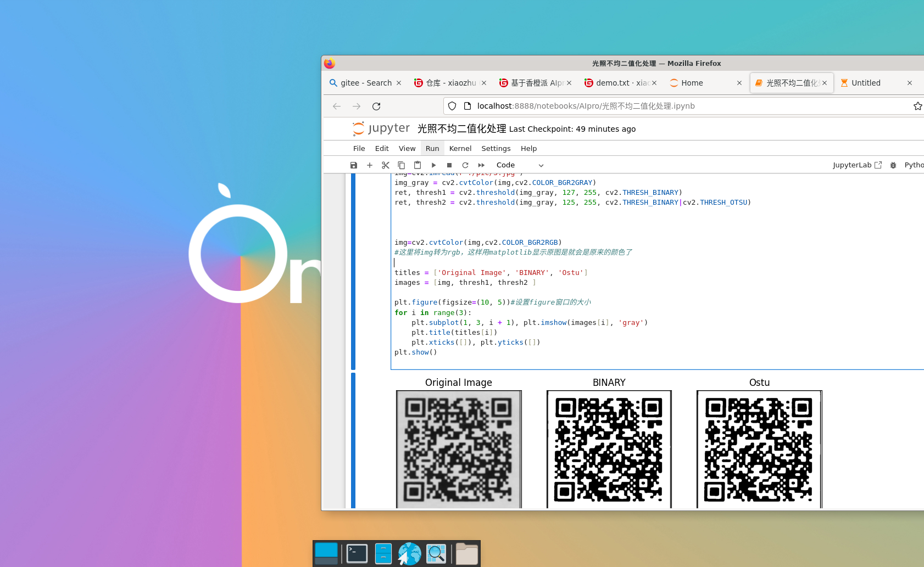This screenshot has width=924, height=567.
Task: Reload the page in Firefox
Action: (x=376, y=106)
